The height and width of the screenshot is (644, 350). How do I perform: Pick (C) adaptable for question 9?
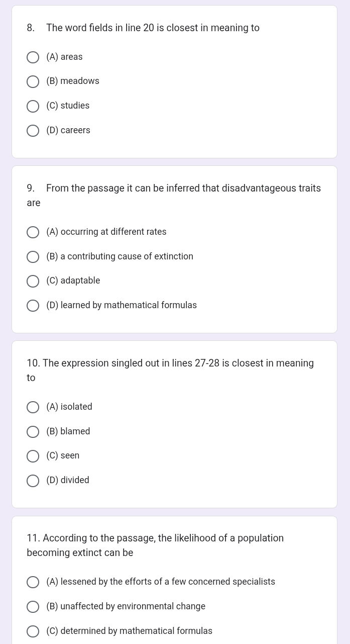tap(33, 281)
